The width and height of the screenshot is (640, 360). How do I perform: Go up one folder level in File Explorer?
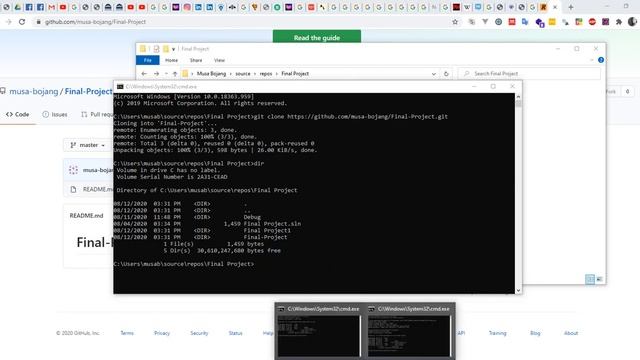[x=175, y=73]
